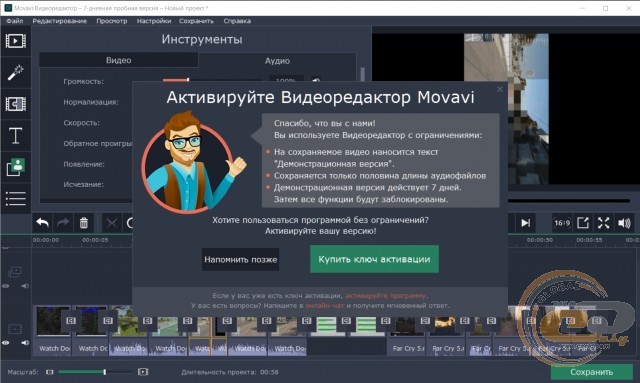This screenshot has height=383, width=640.
Task: Click timeline ruler at 00:00:35
Action: [589, 240]
